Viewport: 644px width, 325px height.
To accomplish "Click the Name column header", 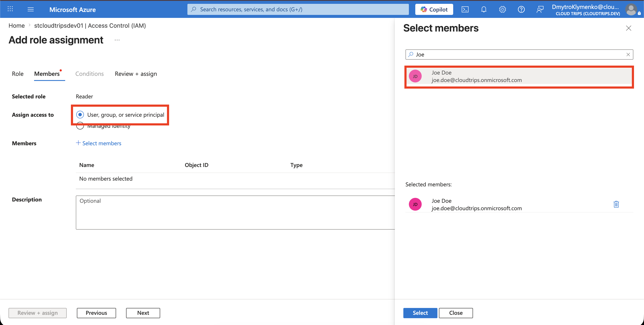I will coord(86,165).
